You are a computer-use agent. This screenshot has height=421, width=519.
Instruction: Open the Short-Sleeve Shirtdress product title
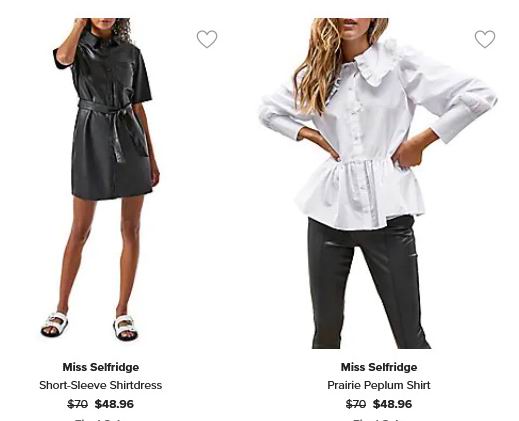coord(101,385)
